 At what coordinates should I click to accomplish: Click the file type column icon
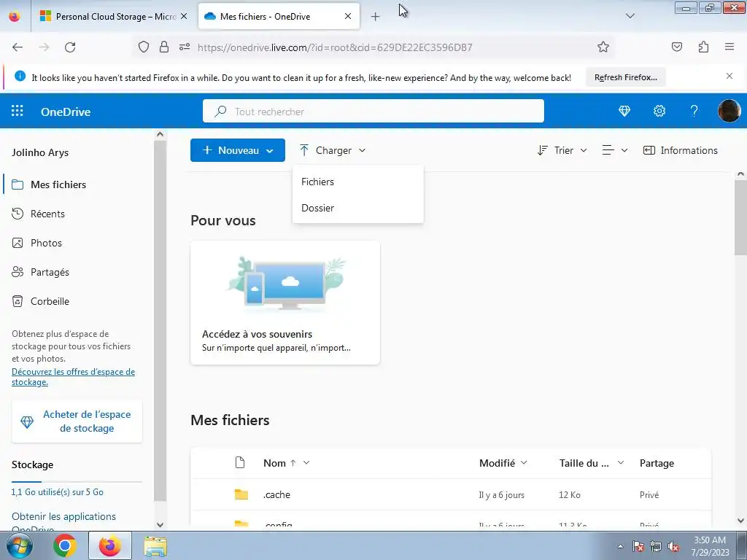(240, 462)
